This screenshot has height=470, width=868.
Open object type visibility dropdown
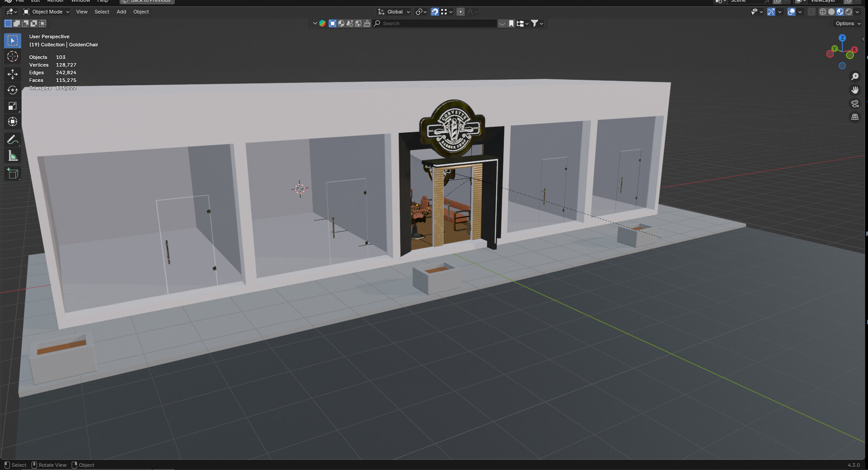pos(757,12)
